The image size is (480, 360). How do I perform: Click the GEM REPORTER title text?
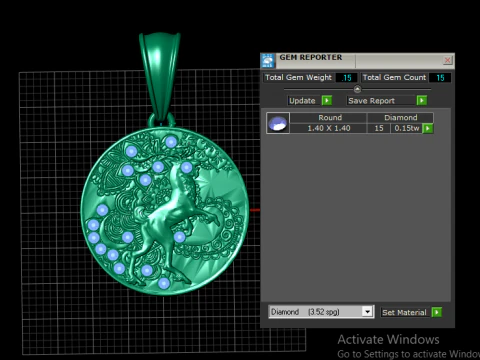pos(311,57)
